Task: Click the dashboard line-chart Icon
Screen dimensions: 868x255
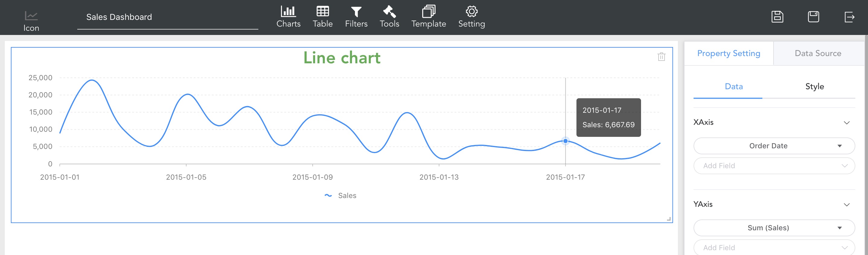Action: tap(31, 15)
